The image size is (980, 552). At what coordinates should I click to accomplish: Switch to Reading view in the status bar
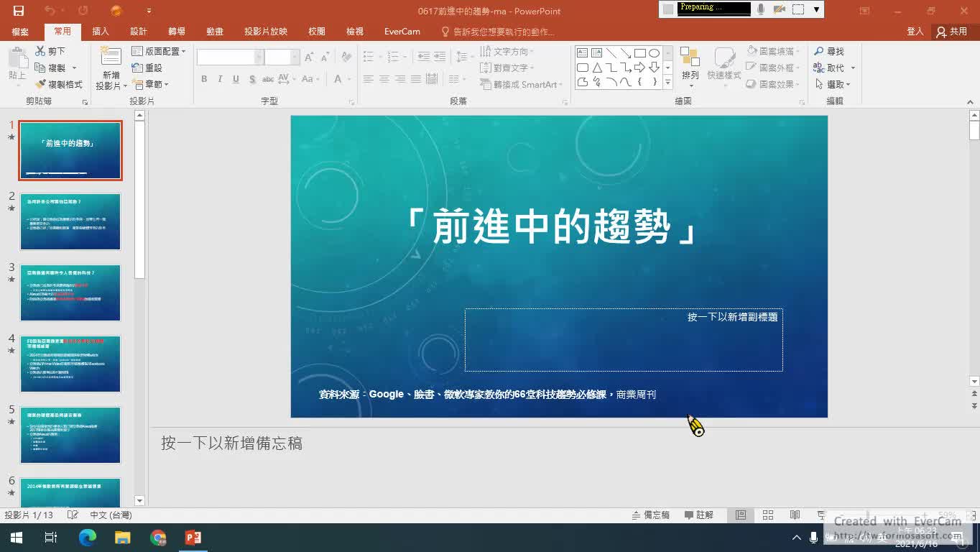coord(795,515)
